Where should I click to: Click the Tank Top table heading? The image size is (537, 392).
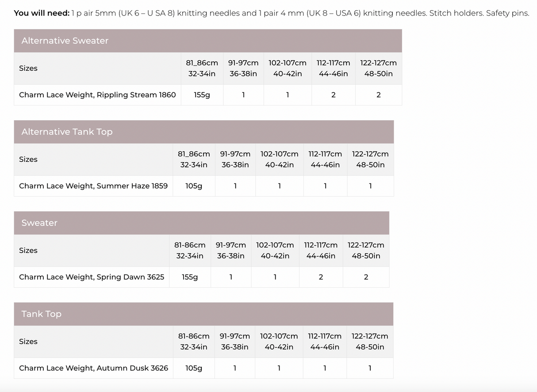41,314
